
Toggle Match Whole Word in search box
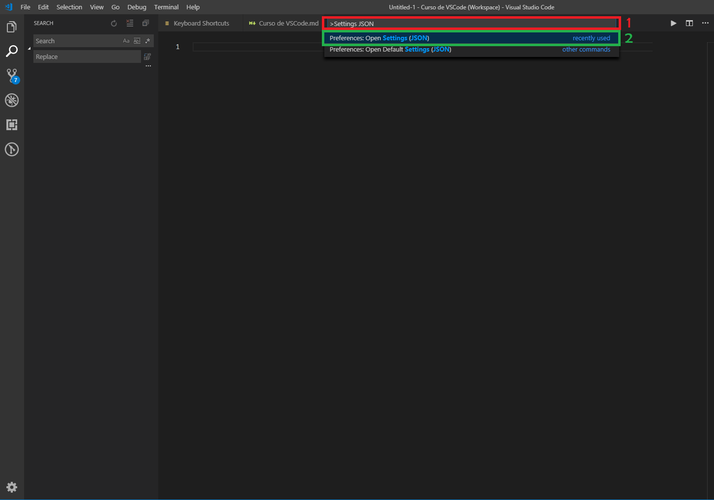click(137, 41)
